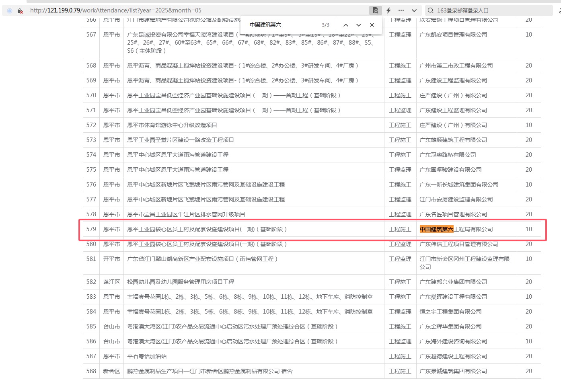The width and height of the screenshot is (561, 392).
Task: Click the find-in-page icon in address bar
Action: coord(375,10)
